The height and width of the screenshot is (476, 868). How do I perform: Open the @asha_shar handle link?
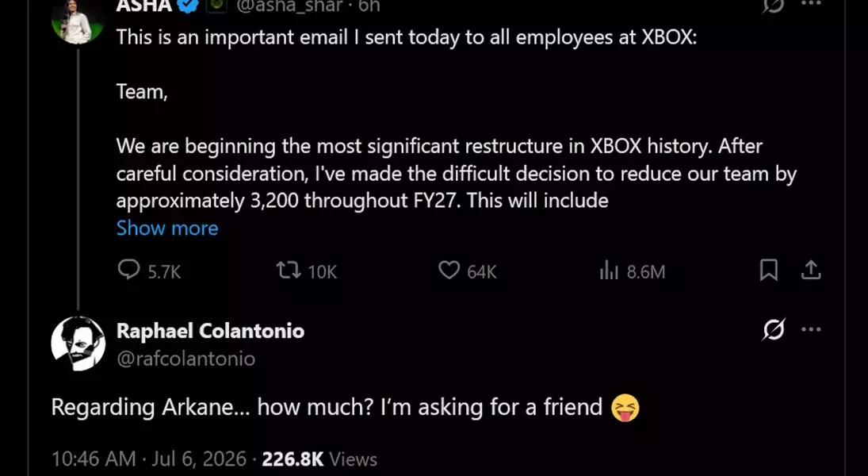pos(289,6)
